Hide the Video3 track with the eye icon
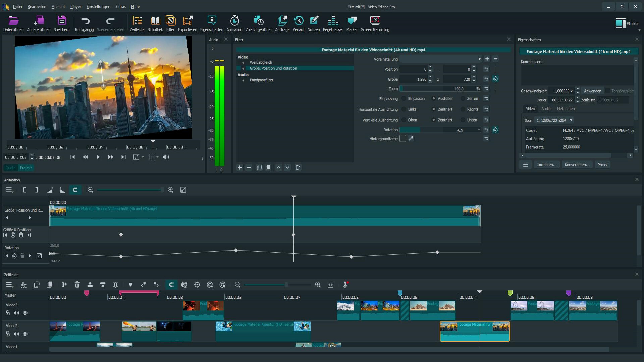 25,313
